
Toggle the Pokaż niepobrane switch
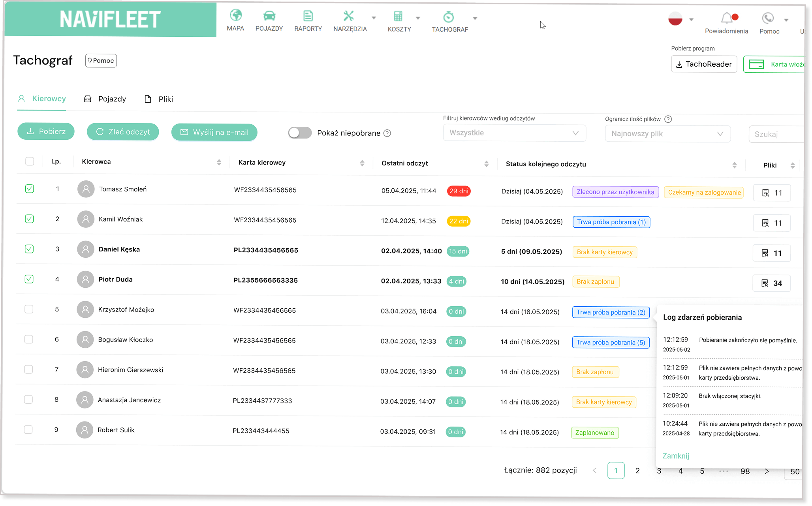click(x=300, y=133)
